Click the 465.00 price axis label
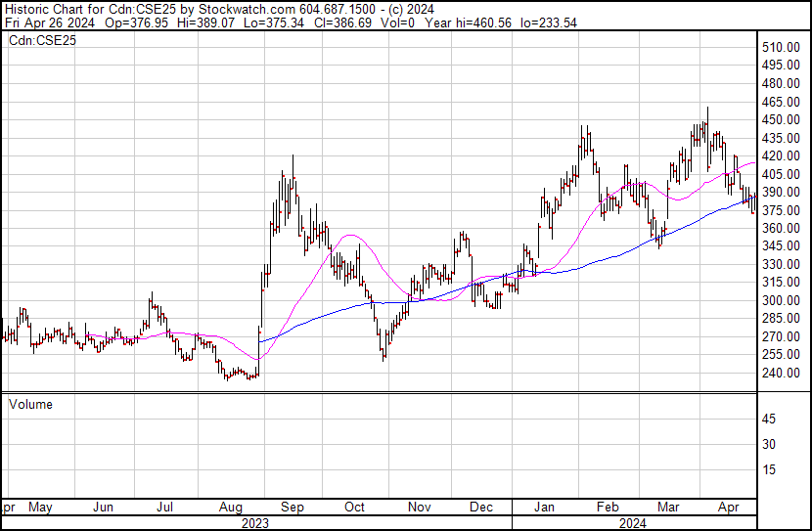This screenshot has height=531, width=812. tap(781, 102)
